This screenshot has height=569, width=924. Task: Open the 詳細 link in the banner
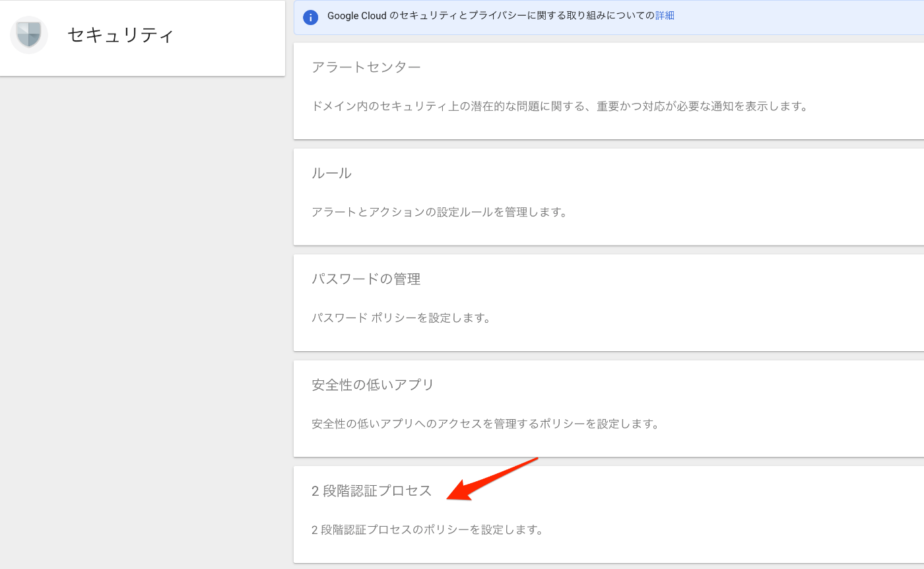coord(665,16)
